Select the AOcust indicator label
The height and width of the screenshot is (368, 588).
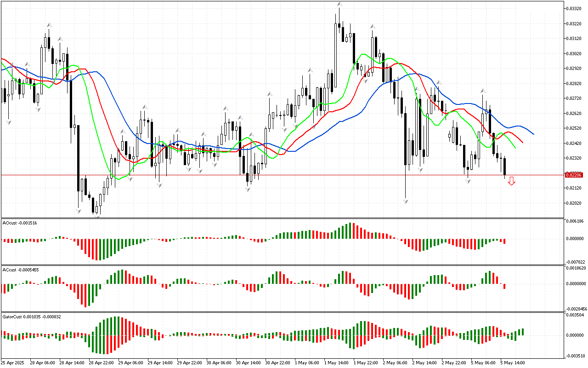coord(20,223)
